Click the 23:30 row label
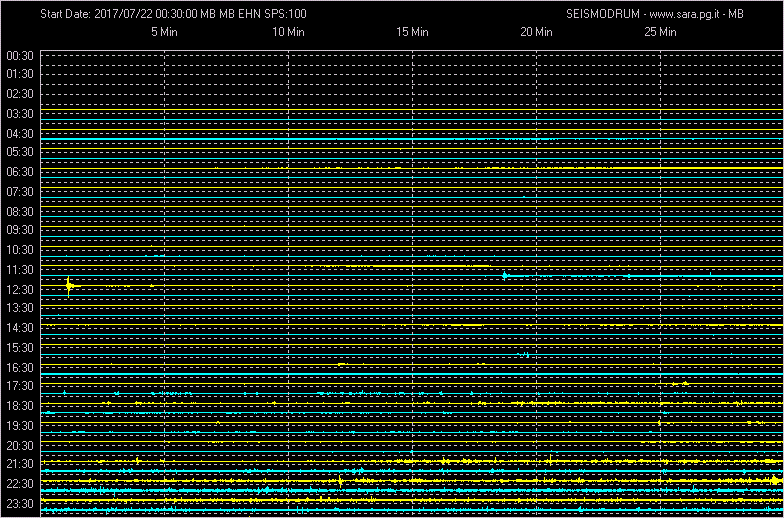Image resolution: width=784 pixels, height=518 pixels. tap(21, 503)
